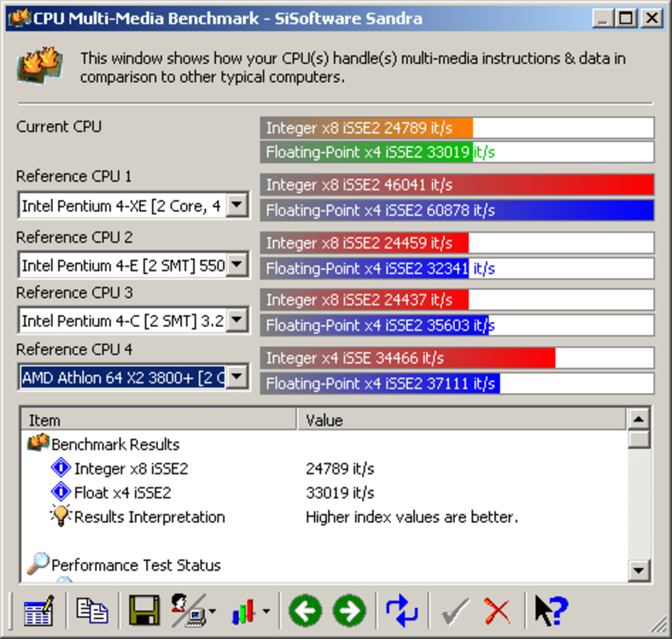
Task: Click the Benchmark Results flame icon
Action: click(38, 443)
